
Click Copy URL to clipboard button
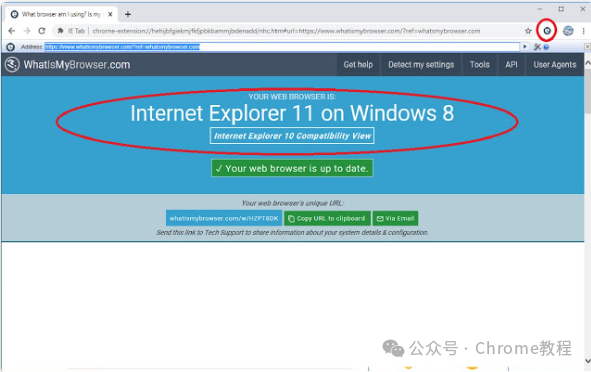327,218
